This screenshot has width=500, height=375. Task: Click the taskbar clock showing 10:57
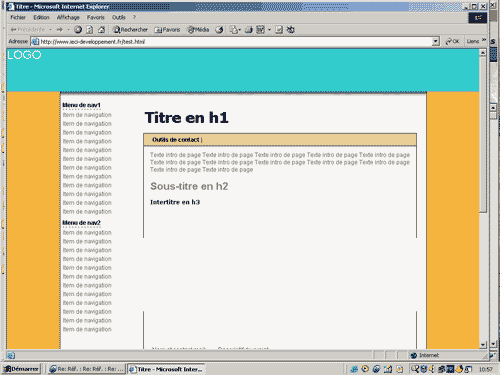click(x=486, y=369)
